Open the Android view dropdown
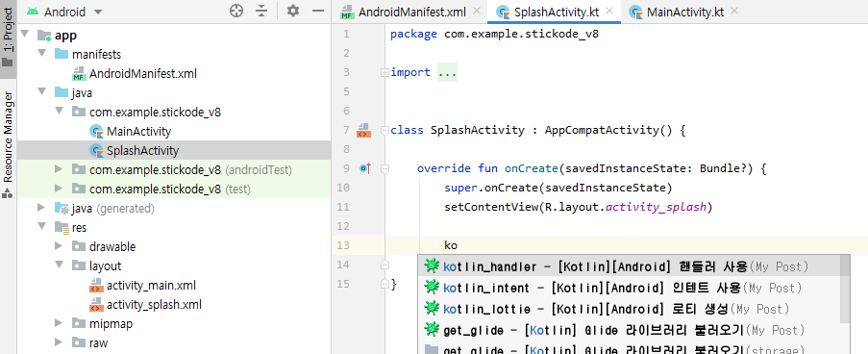This screenshot has height=354, width=868. (x=98, y=13)
